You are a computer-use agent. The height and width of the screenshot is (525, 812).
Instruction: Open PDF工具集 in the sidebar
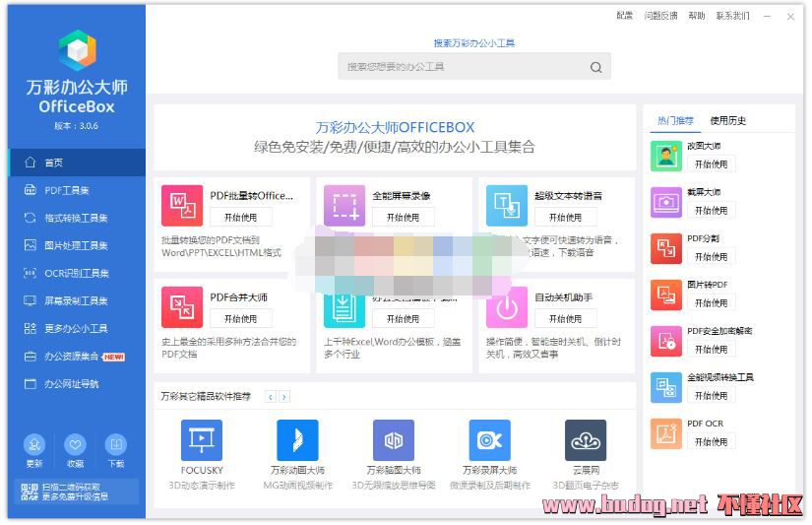[77, 190]
